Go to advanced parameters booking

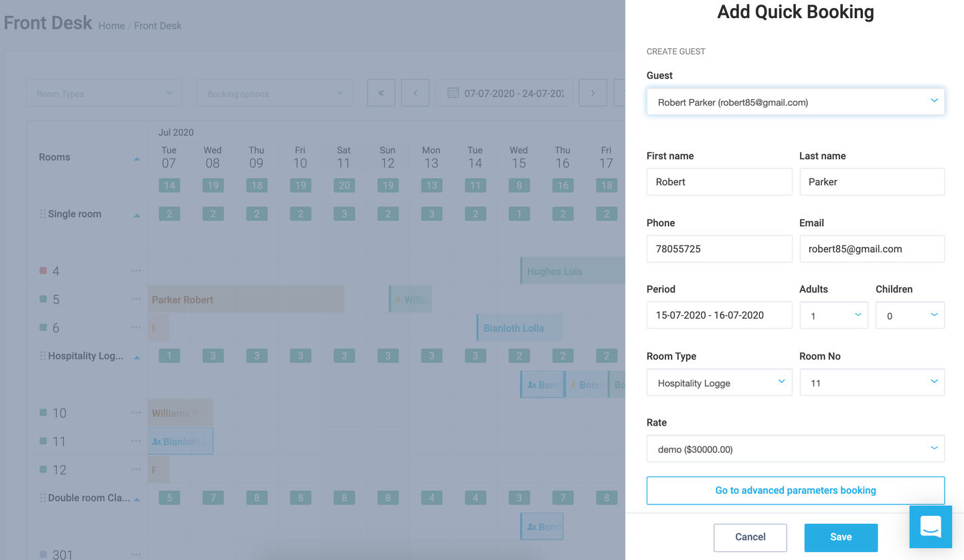point(795,490)
